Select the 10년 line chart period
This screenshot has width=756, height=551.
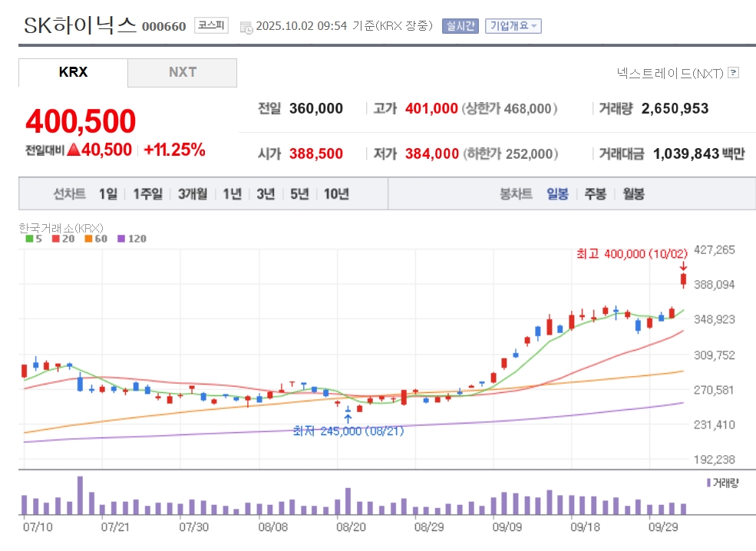pos(336,194)
